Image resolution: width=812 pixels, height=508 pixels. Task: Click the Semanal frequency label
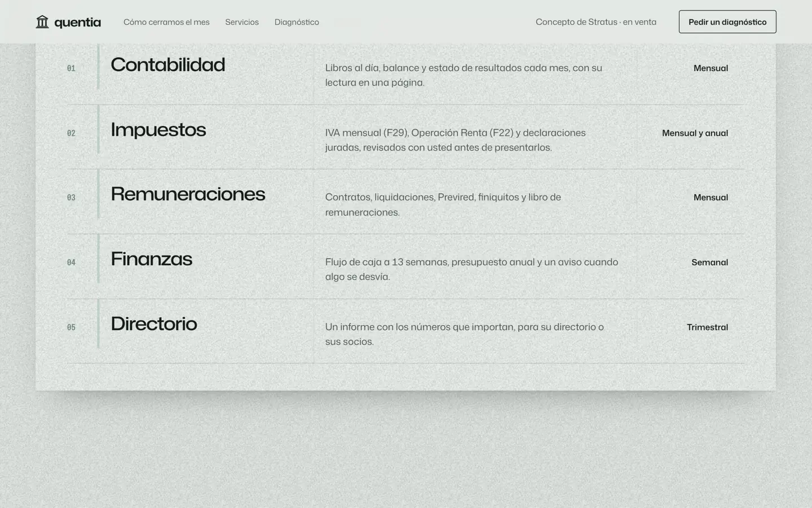coord(709,262)
